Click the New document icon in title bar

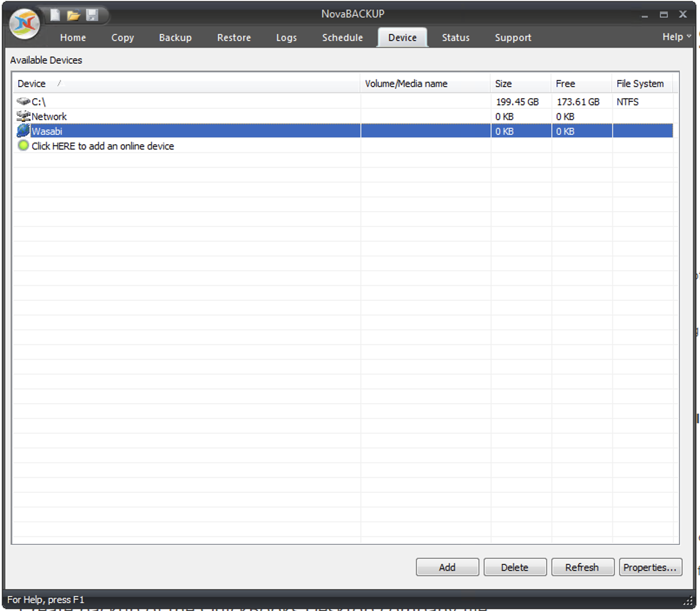(x=55, y=15)
